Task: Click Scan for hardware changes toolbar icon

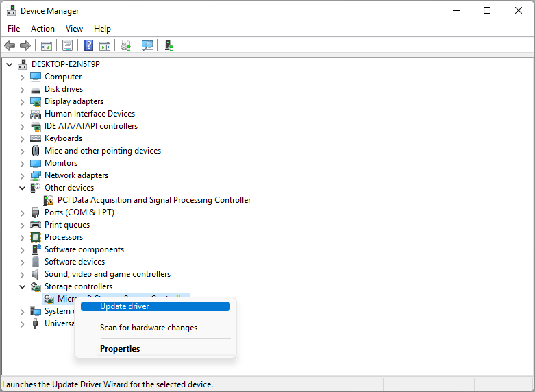Action: [x=147, y=45]
